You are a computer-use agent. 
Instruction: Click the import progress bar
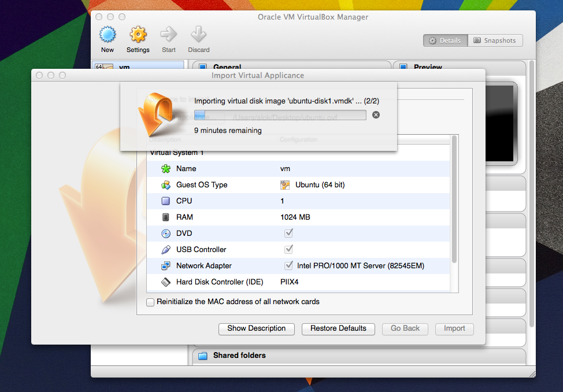280,115
